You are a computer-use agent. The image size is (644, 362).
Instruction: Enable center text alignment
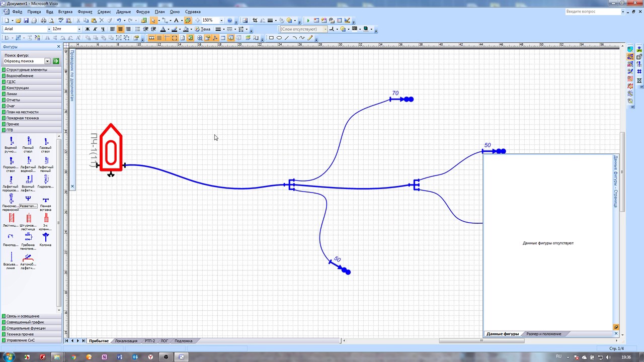pos(120,29)
